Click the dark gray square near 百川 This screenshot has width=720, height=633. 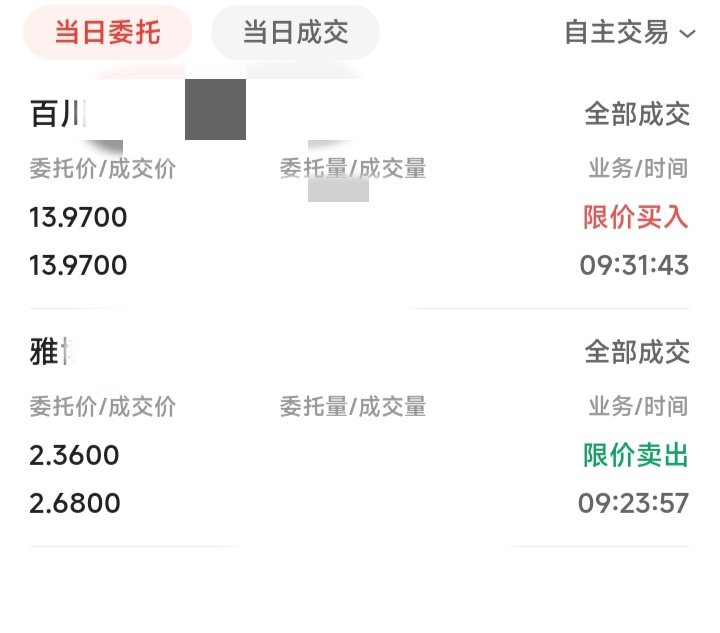pyautogui.click(x=215, y=109)
